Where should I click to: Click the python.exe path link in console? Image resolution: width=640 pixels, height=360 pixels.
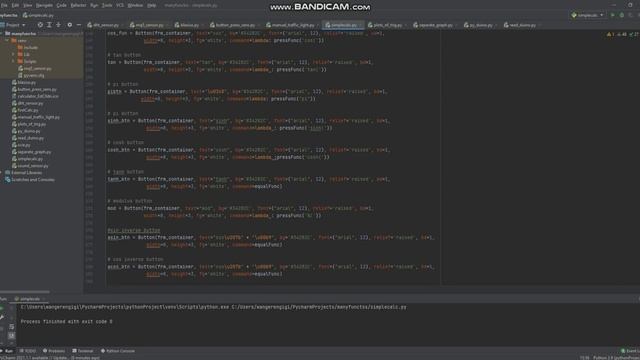(x=125, y=307)
